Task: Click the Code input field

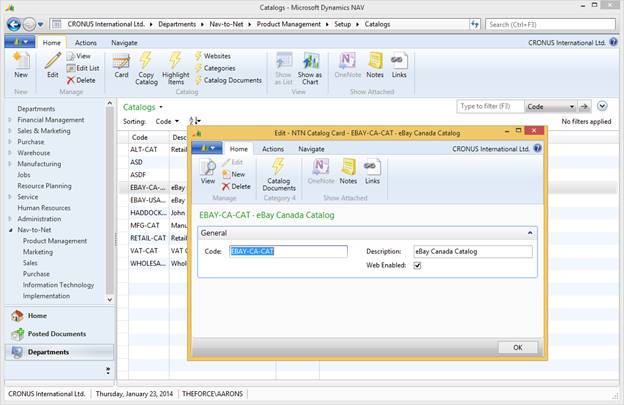Action: pyautogui.click(x=288, y=251)
